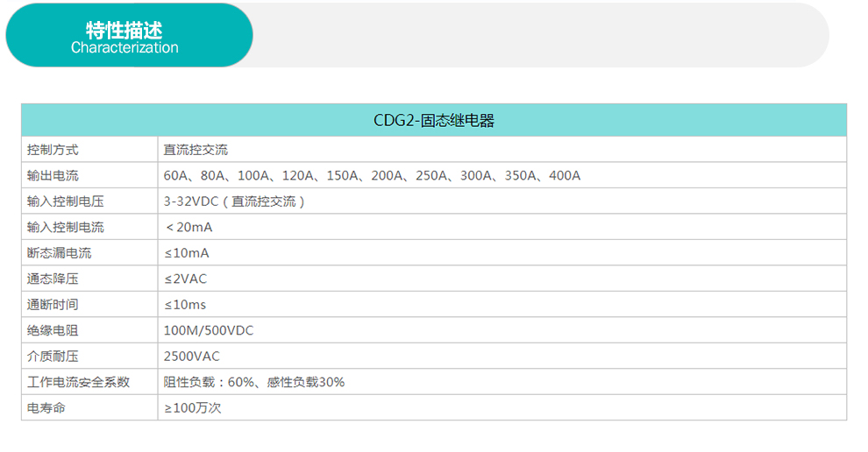
Task: Select the 3-32VDC value cell
Action: click(x=233, y=201)
